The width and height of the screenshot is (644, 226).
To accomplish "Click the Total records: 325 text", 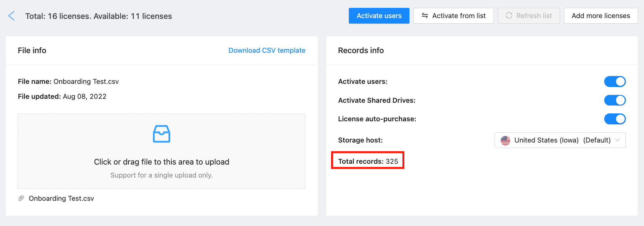I will [x=368, y=161].
